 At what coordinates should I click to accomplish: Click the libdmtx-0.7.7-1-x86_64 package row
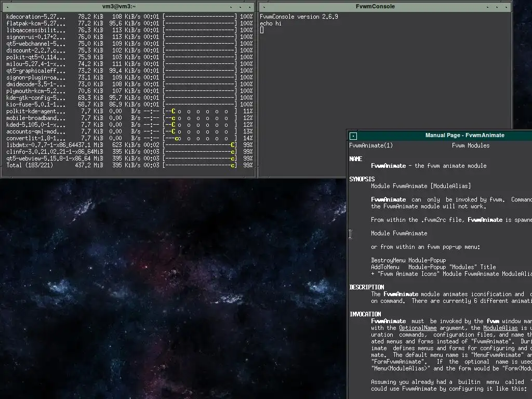coord(129,145)
